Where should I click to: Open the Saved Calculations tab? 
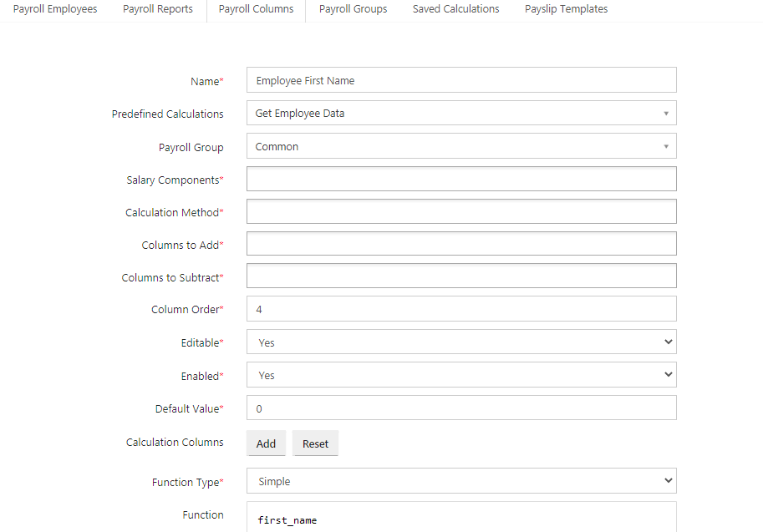(456, 8)
